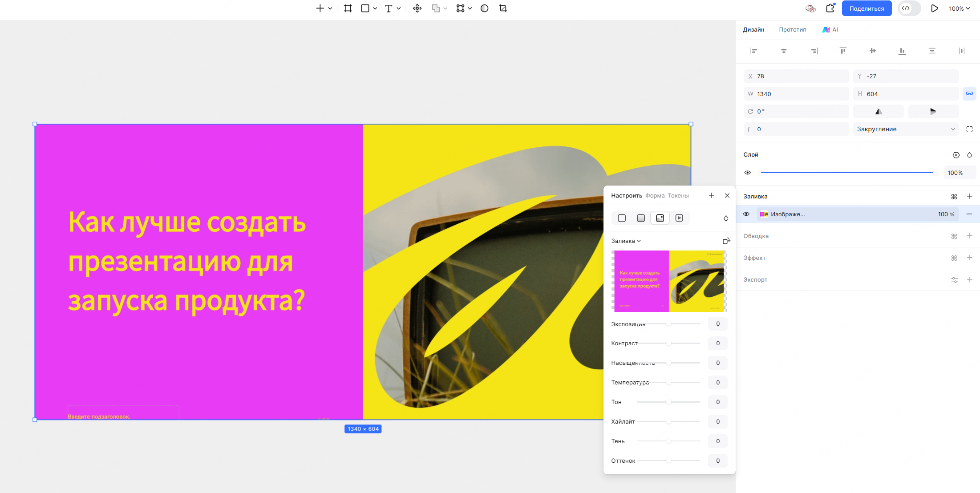Screen dimensions: 980x493
Task: Click the image fill type icon
Action: (x=660, y=218)
